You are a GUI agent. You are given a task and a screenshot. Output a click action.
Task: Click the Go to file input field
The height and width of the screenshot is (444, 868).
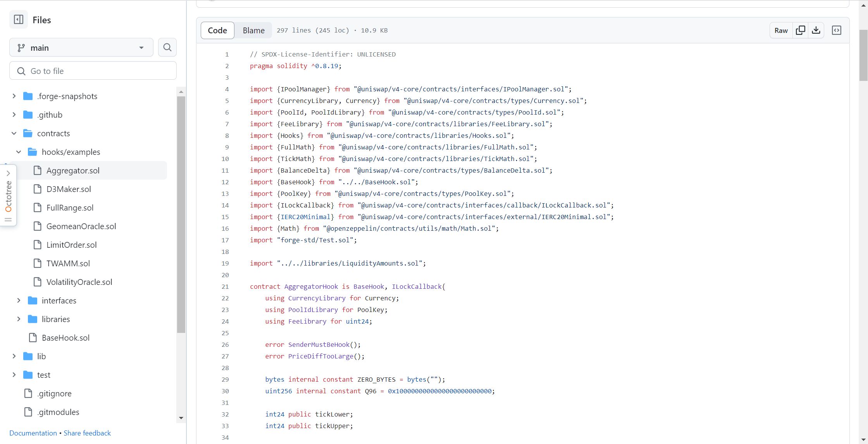pos(93,71)
